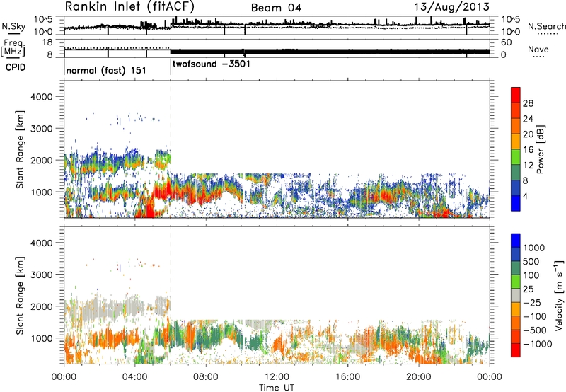
Task: Click the "60" Nave axis tick
Action: (x=507, y=42)
